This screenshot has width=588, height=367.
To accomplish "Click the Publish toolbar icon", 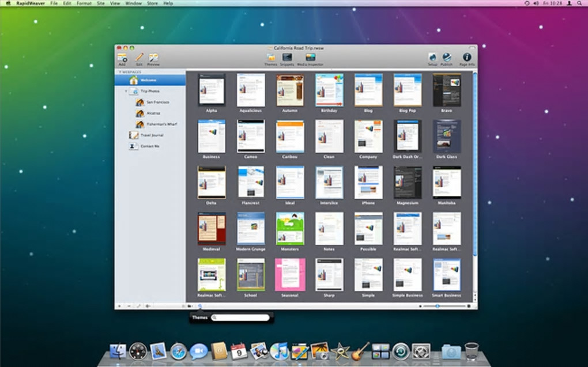I will pos(447,58).
